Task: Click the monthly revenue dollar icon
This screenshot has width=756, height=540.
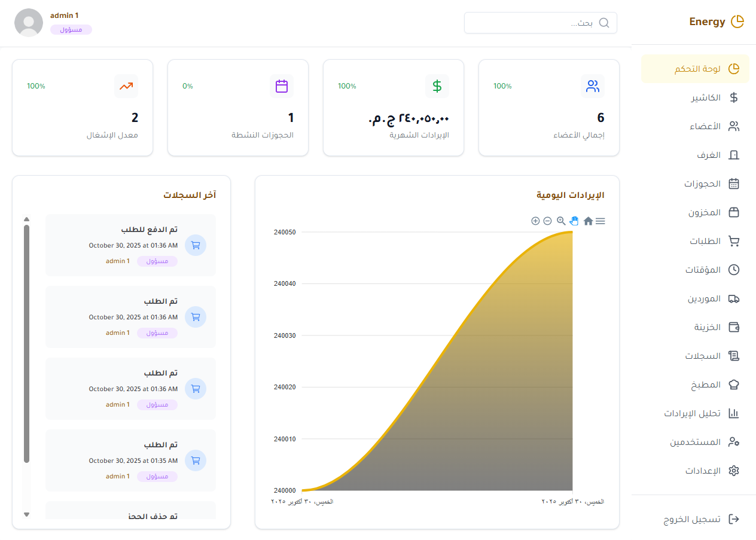Action: point(437,86)
